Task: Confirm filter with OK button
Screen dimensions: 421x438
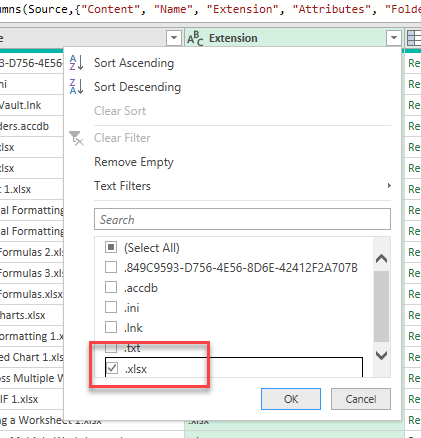Action: [x=291, y=399]
